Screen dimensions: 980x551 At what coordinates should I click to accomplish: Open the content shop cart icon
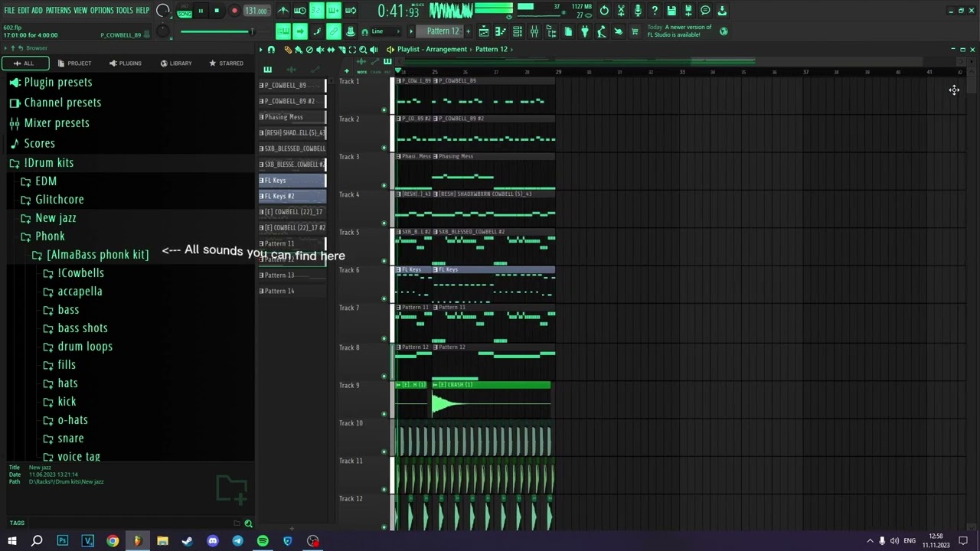tap(635, 31)
